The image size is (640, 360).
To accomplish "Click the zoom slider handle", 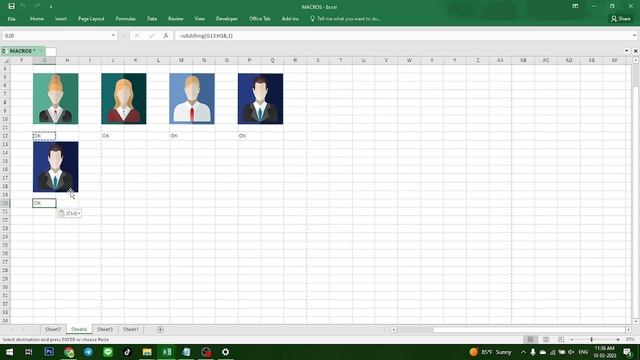I will (591, 340).
